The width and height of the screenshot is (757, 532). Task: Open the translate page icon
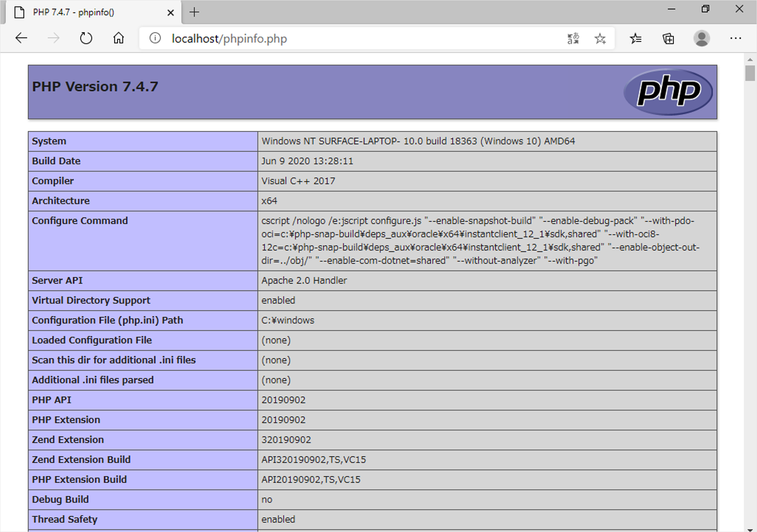pos(573,38)
